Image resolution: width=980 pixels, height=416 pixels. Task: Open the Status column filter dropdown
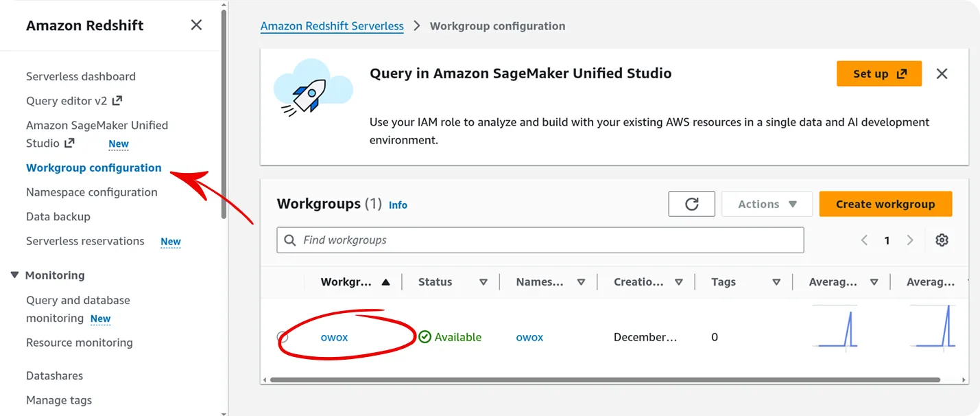(x=483, y=281)
